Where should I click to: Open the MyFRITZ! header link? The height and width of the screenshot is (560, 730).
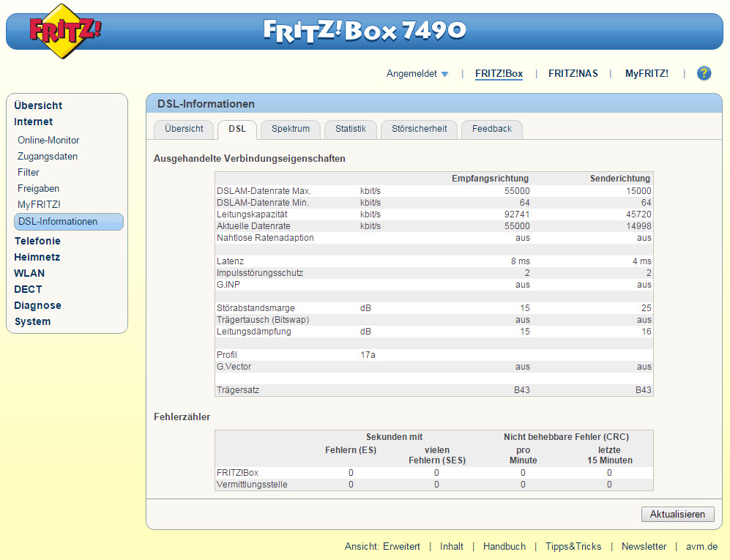(647, 73)
